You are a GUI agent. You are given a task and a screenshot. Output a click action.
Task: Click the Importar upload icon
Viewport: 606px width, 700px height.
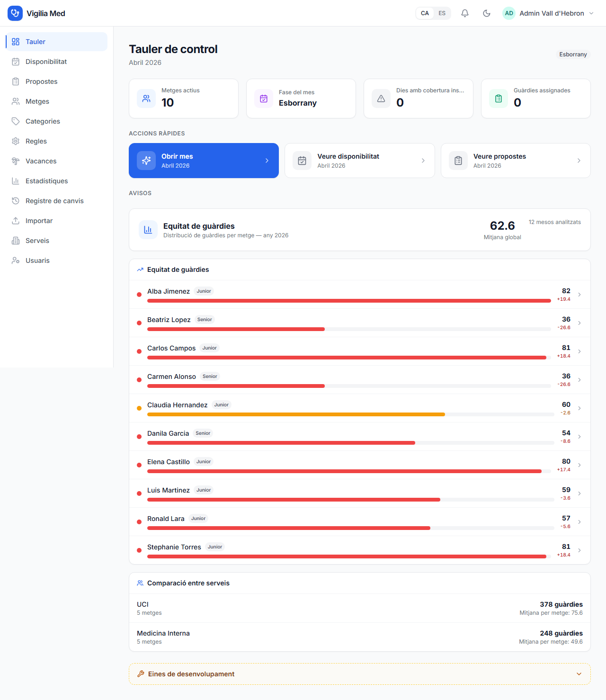pyautogui.click(x=16, y=220)
